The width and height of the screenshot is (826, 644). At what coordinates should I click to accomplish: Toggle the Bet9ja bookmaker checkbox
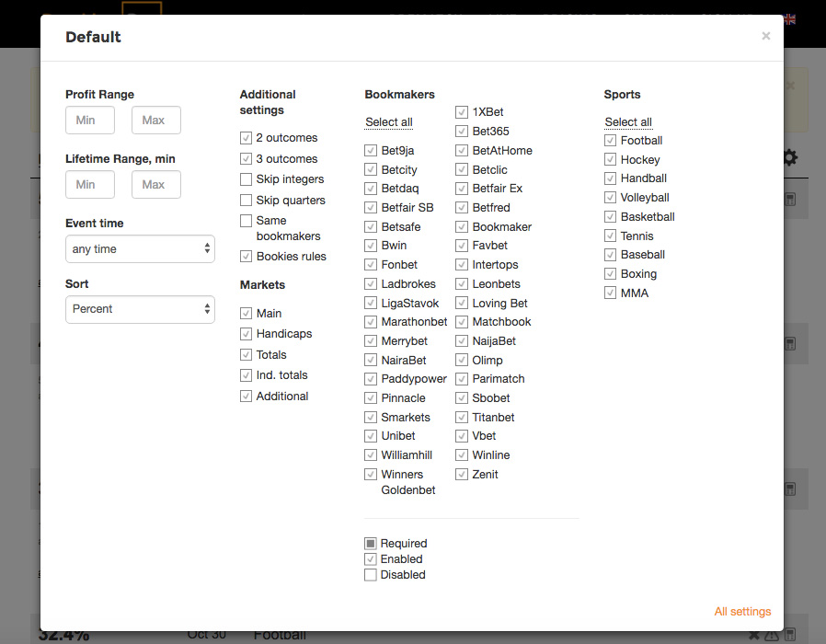[x=371, y=151]
